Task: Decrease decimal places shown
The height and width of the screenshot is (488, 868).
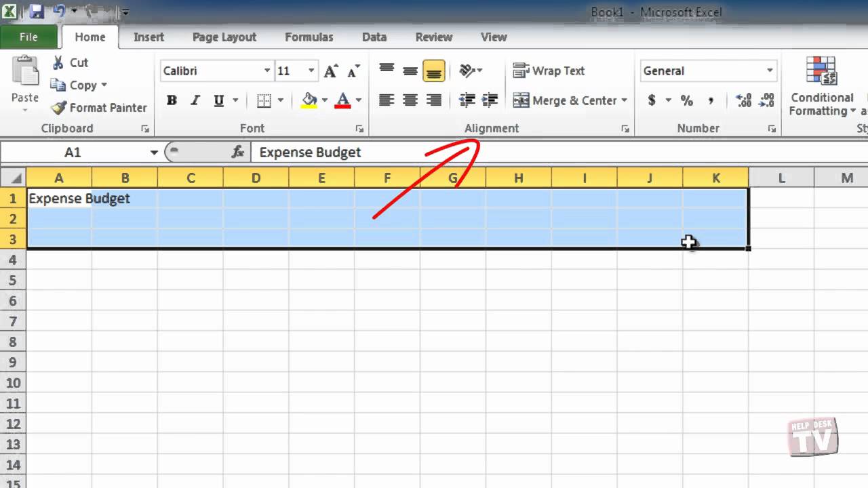Action: click(x=766, y=100)
